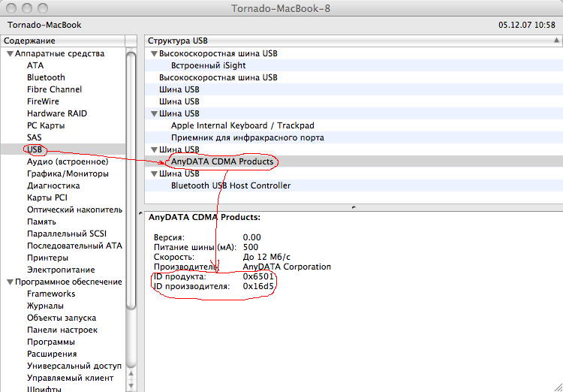Viewport: 563px width, 392px height.
Task: Select Встроенный iSight device
Action: [208, 65]
